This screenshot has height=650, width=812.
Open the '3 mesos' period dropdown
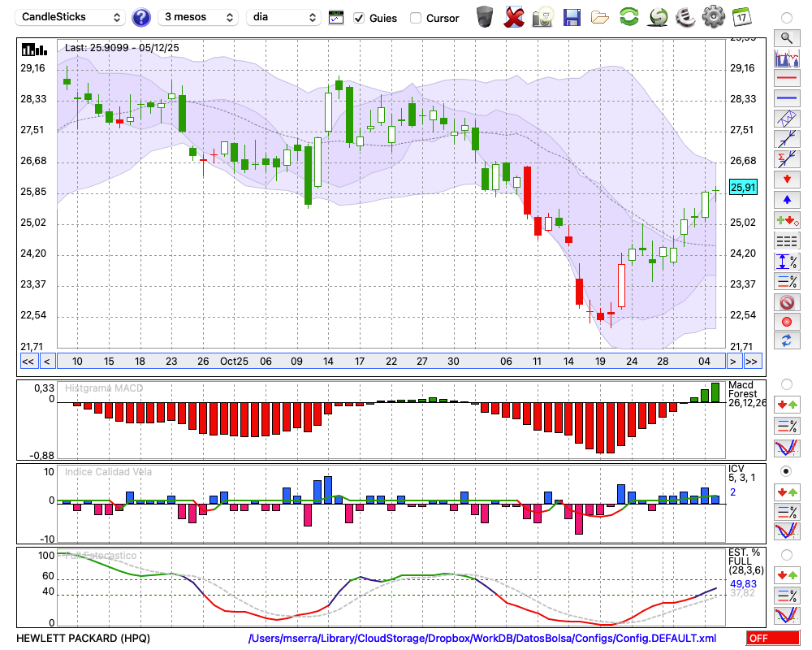pyautogui.click(x=198, y=17)
